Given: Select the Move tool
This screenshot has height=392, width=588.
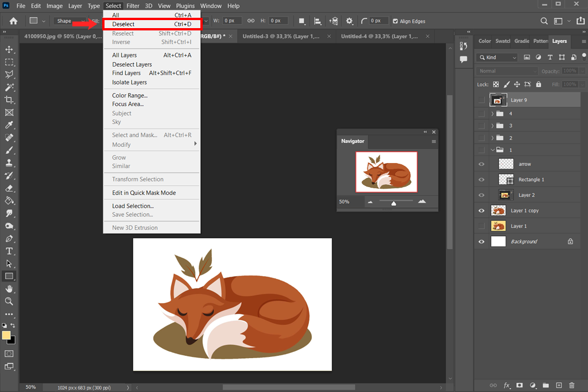Looking at the screenshot, I should [9, 49].
